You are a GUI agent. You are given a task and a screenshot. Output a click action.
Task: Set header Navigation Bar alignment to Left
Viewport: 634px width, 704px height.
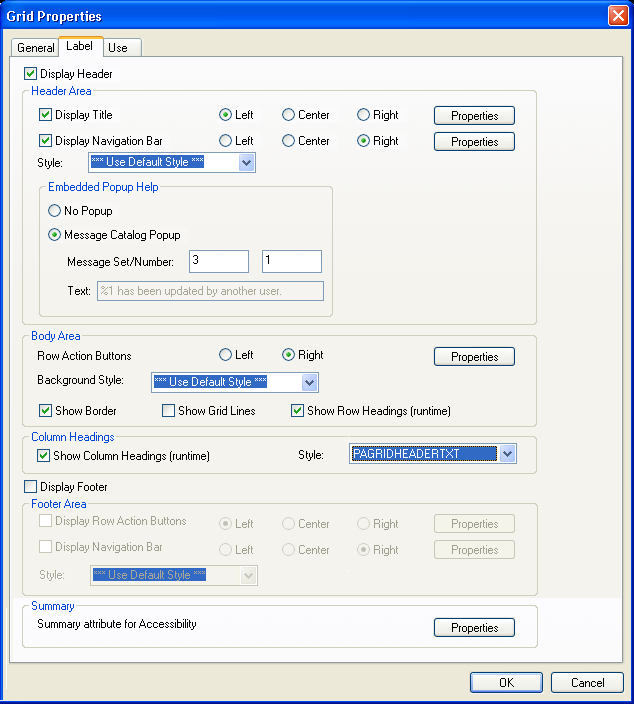point(225,141)
